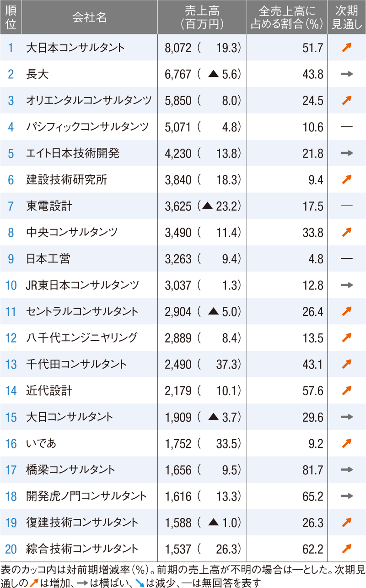Click the black triangle in 東電設計 row
Image resolution: width=366 pixels, height=588 pixels.
(x=208, y=206)
